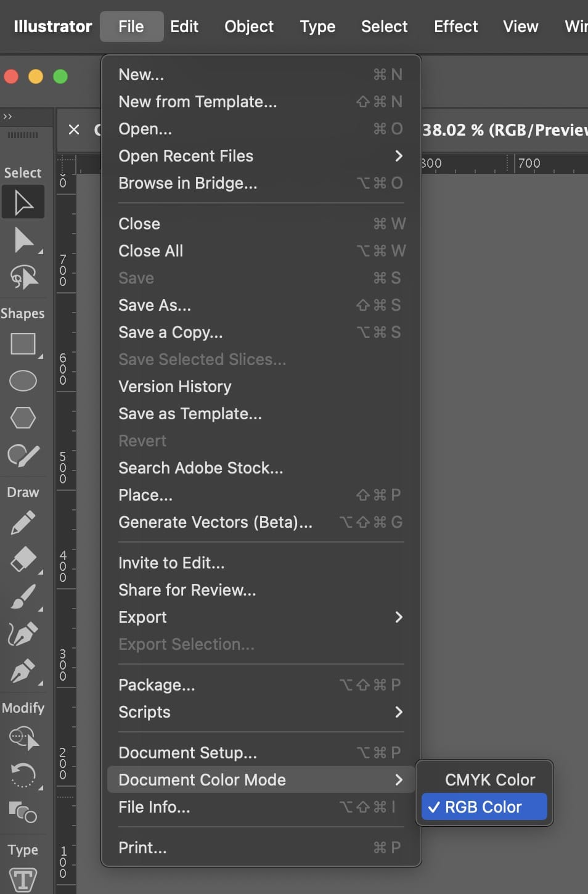Screen dimensions: 588x894
Task: Choose Package... menu item
Action: (x=261, y=685)
